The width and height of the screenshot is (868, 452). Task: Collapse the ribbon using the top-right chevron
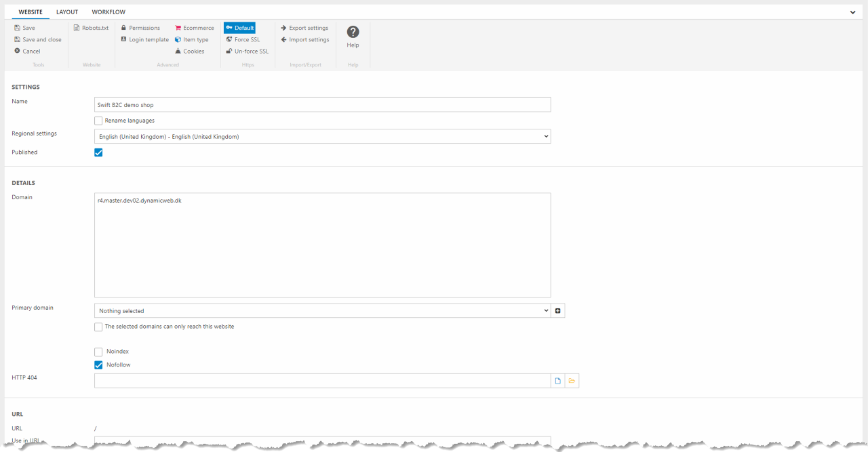[852, 12]
